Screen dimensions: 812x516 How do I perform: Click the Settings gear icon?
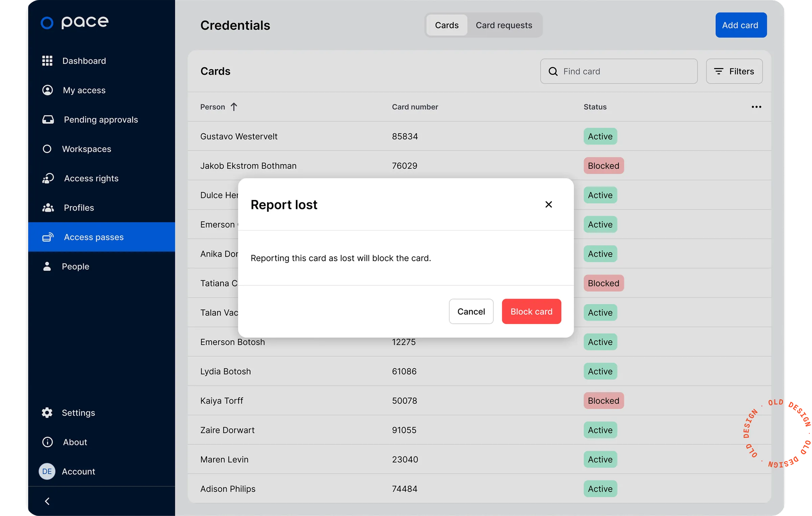pos(47,413)
